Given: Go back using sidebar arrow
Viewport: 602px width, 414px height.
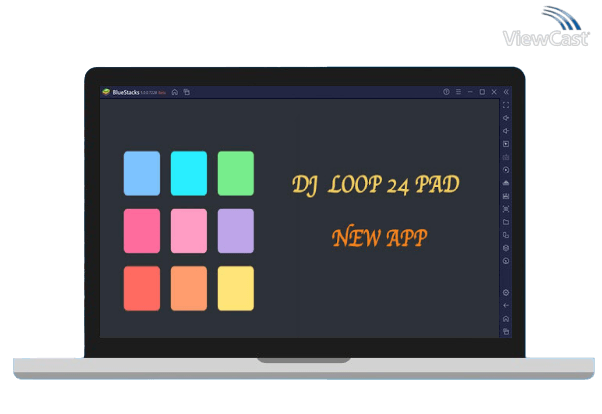Looking at the screenshot, I should click(x=506, y=306).
